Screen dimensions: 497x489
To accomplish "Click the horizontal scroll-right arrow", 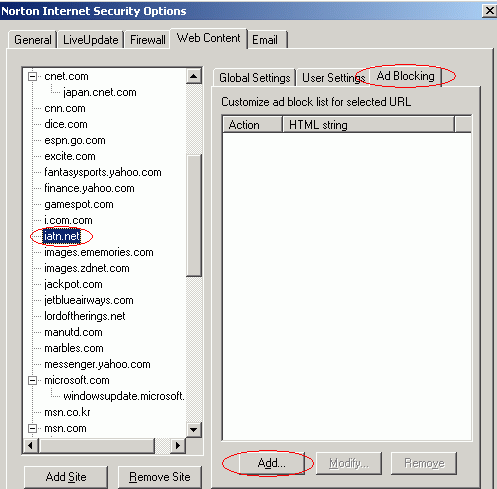I will pos(178,445).
